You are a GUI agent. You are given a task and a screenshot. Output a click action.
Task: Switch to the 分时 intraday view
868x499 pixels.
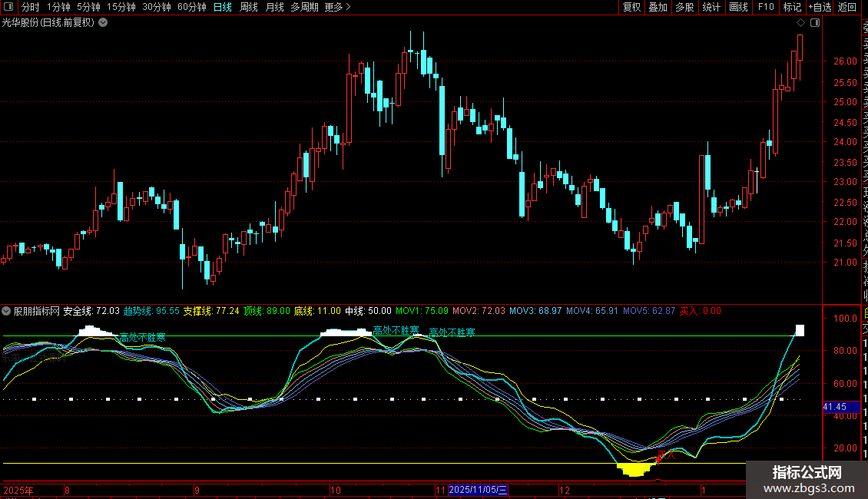click(30, 8)
